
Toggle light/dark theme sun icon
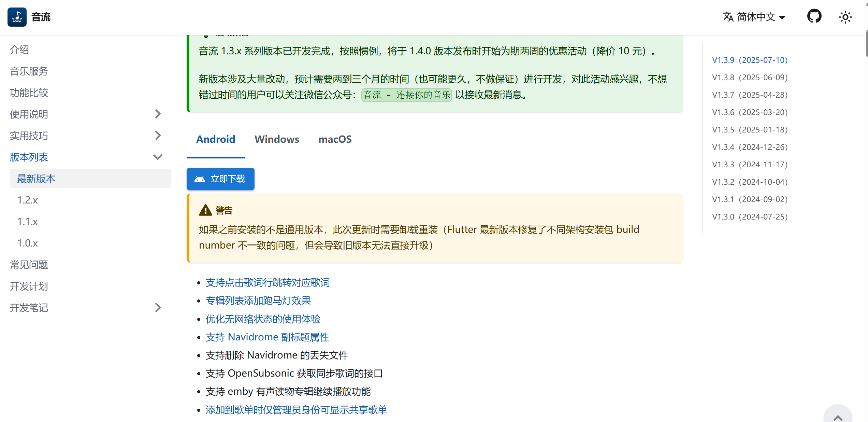coord(845,17)
